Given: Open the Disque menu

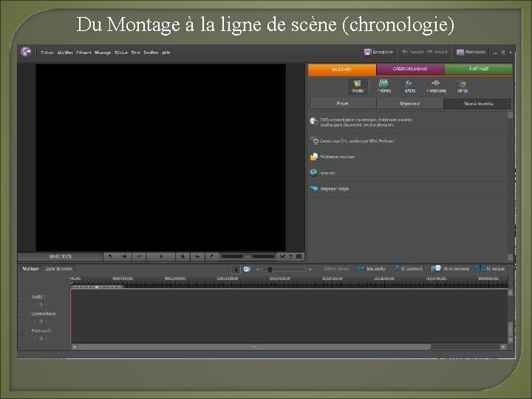Looking at the screenshot, I should click(x=121, y=52).
